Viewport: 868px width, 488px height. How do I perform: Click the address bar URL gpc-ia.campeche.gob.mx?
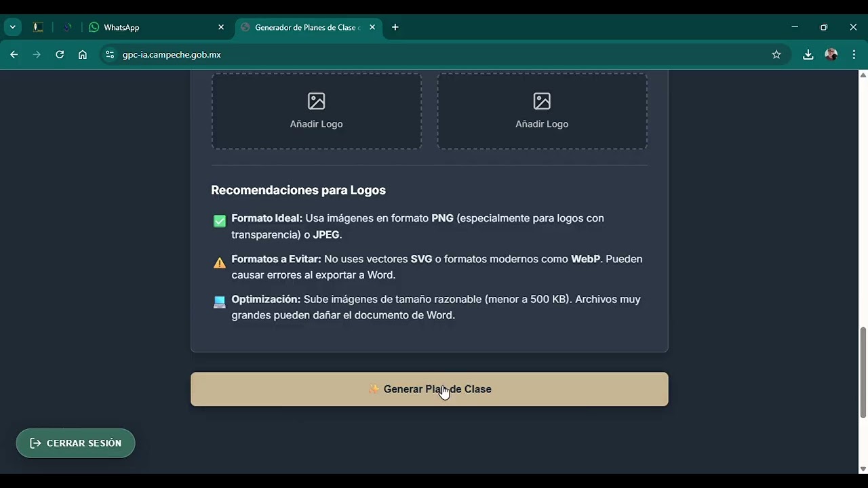(172, 54)
